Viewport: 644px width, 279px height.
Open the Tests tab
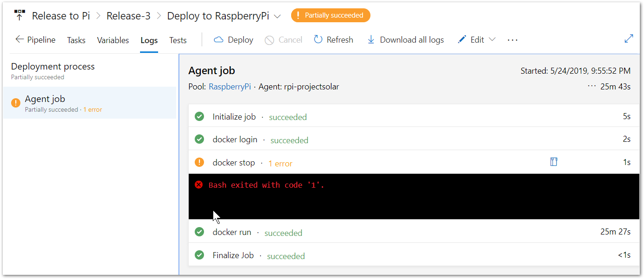[178, 40]
